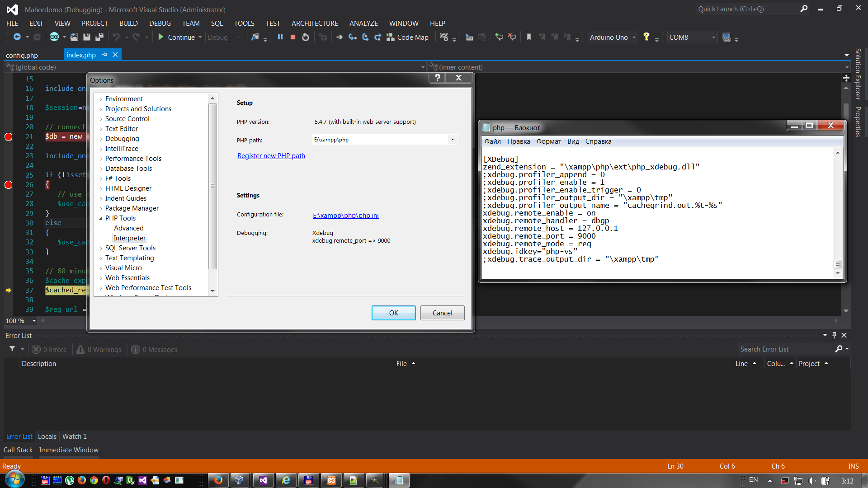The width and height of the screenshot is (868, 488).
Task: Open the DEBUG menu
Action: click(x=160, y=23)
